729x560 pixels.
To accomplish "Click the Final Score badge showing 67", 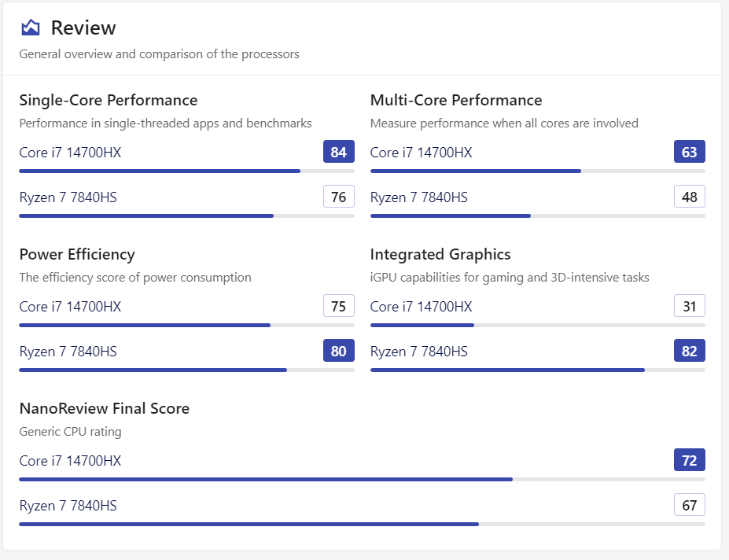I will click(x=689, y=505).
